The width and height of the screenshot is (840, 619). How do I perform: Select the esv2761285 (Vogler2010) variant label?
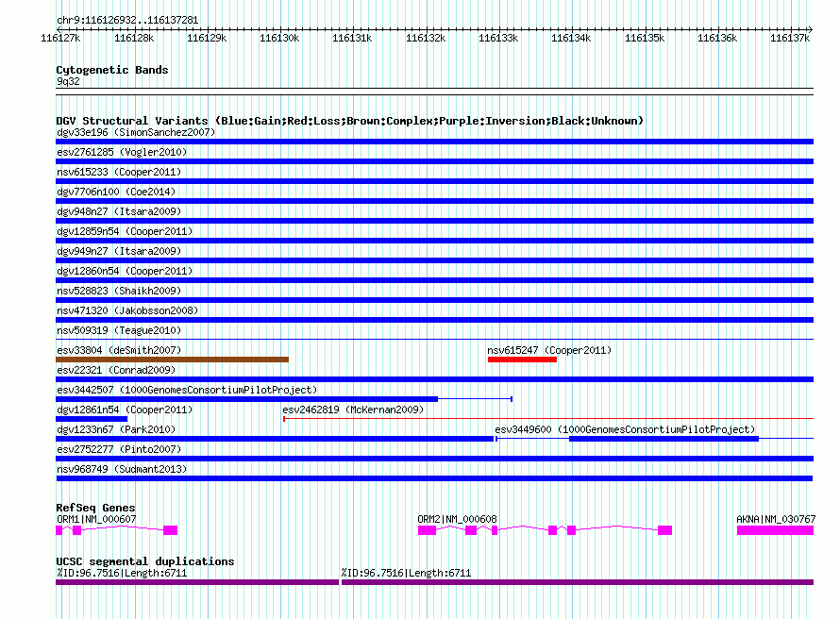click(122, 152)
